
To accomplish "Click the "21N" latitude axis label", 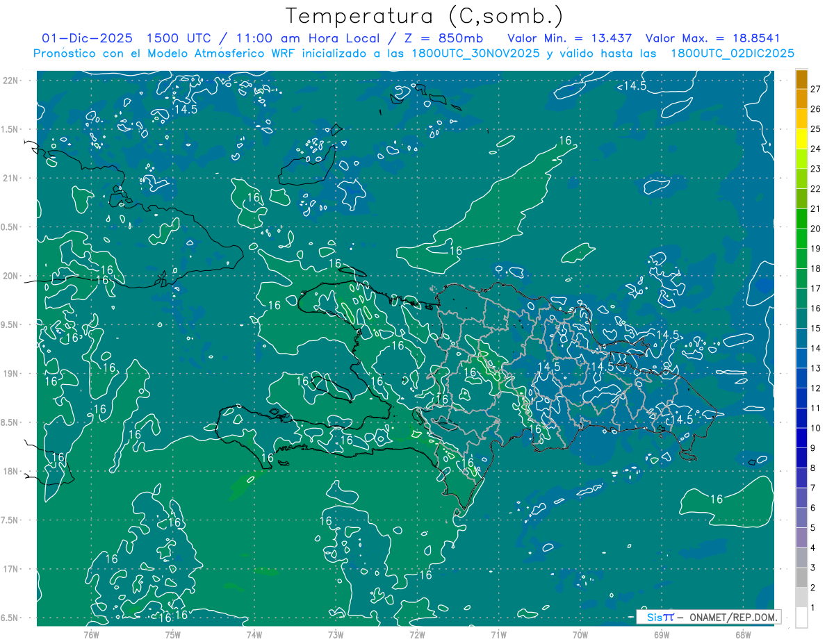I will (10, 178).
